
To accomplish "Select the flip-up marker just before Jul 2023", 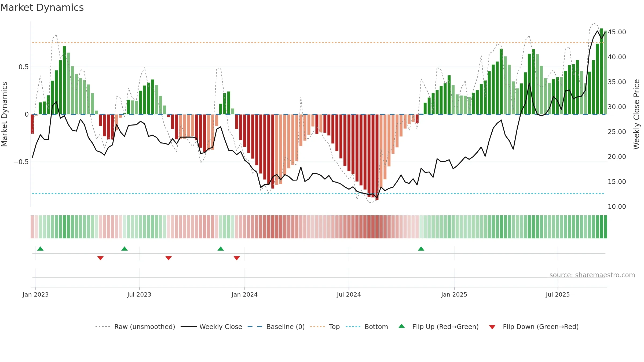I will [x=125, y=249].
